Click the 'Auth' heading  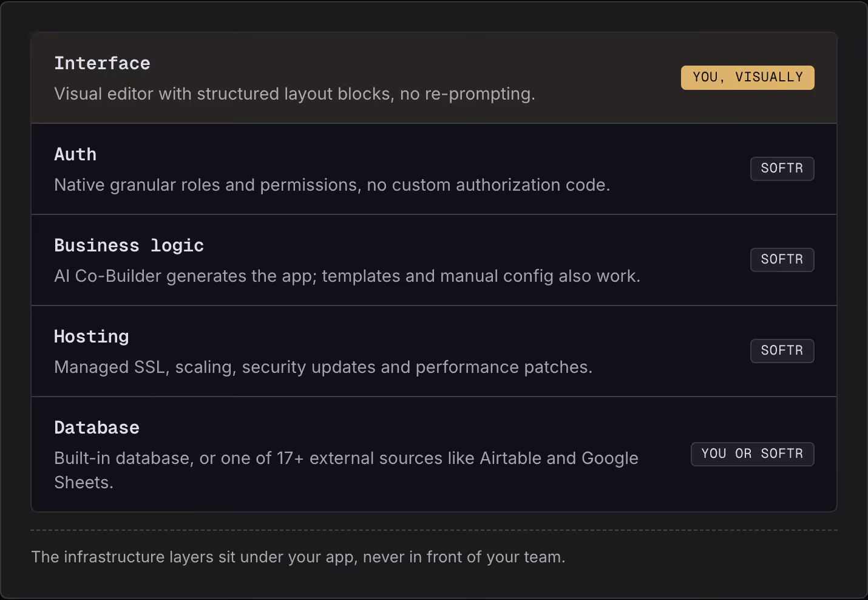[x=75, y=154]
